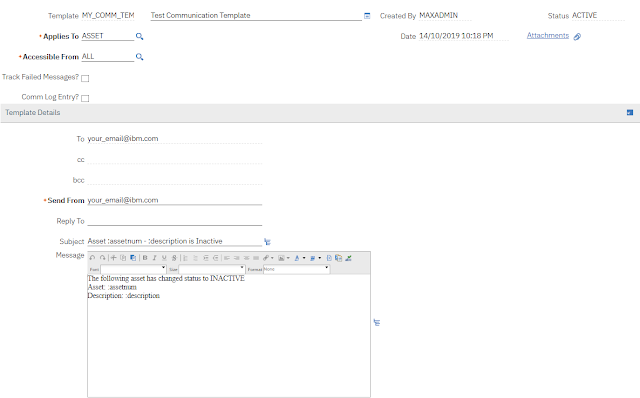Click the To email field

(x=174, y=139)
